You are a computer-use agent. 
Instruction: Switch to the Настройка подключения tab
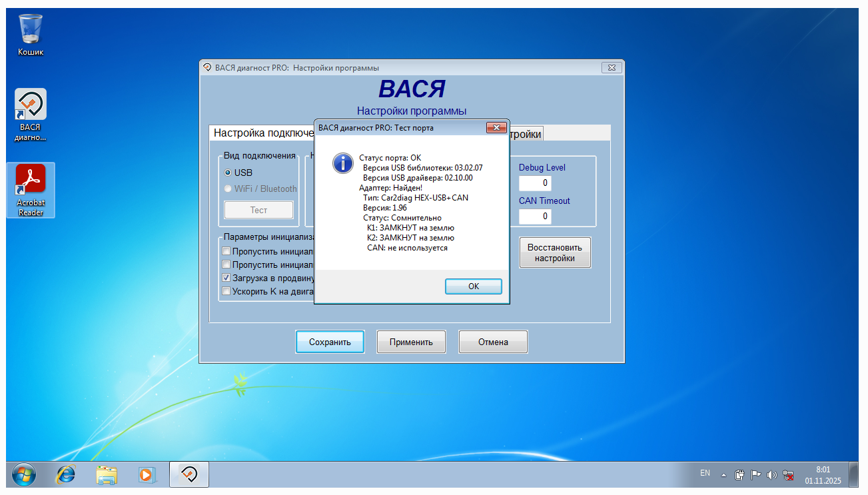coord(262,133)
